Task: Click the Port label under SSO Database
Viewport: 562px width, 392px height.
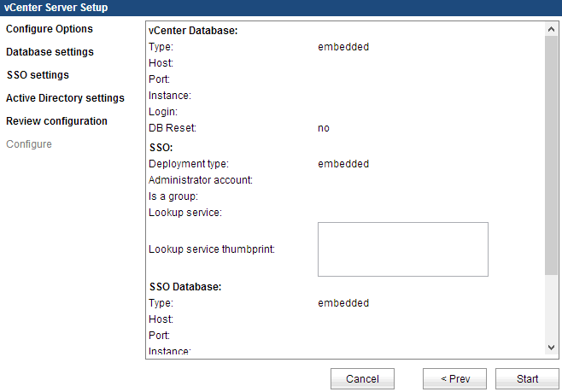Action: tap(159, 336)
